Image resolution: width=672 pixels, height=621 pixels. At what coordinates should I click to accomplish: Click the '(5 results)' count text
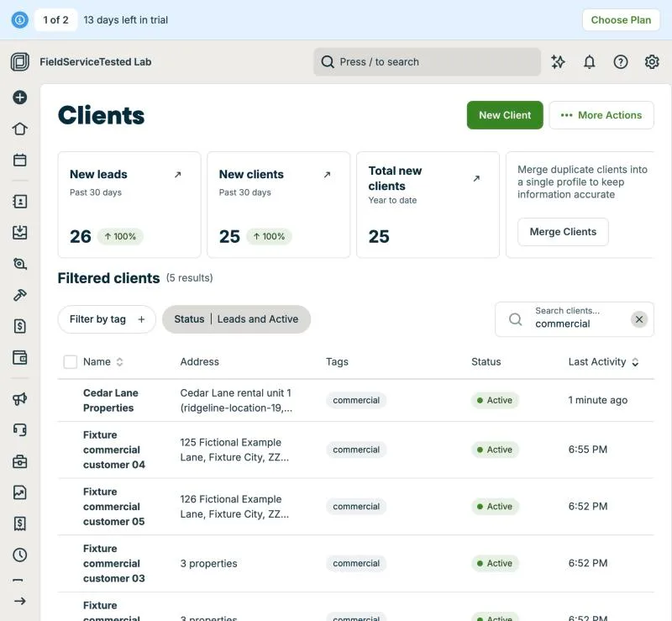190,278
